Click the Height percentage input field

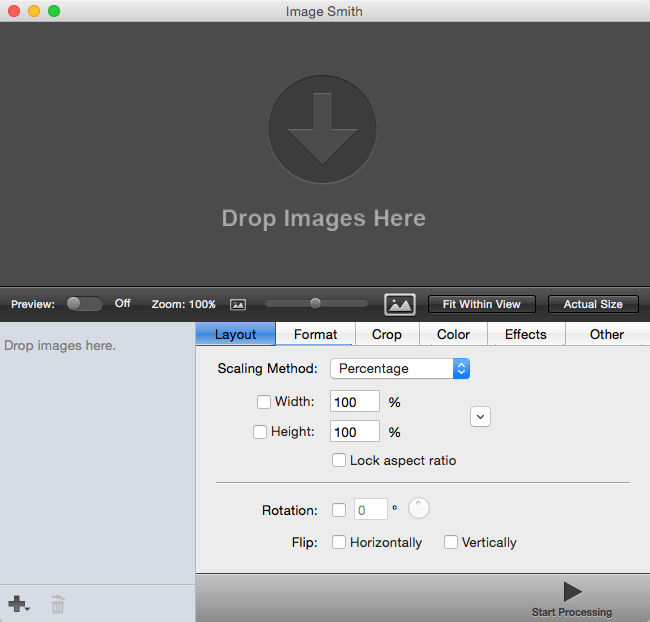355,431
